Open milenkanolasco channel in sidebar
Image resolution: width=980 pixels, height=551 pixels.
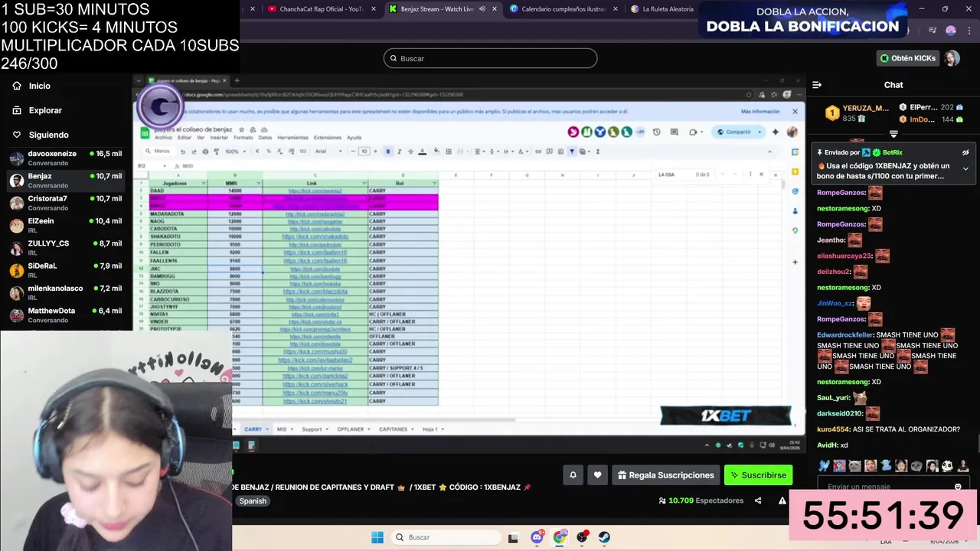(x=65, y=293)
